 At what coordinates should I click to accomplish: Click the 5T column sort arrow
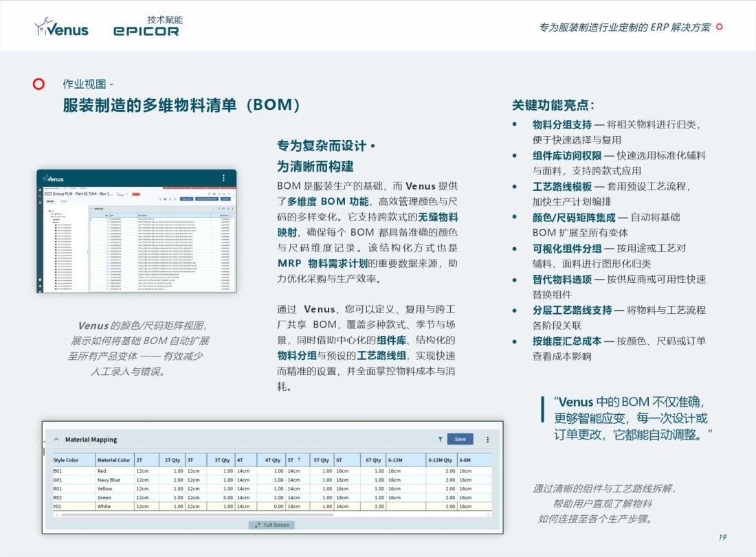click(x=299, y=459)
